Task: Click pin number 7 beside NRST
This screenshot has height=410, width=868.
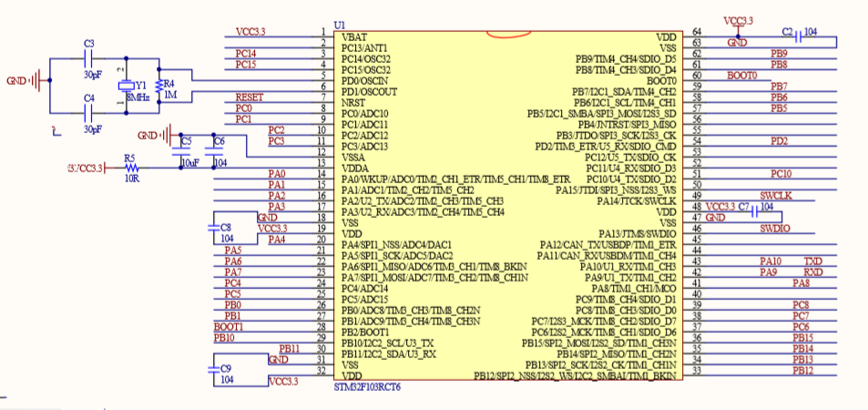Action: 322,97
